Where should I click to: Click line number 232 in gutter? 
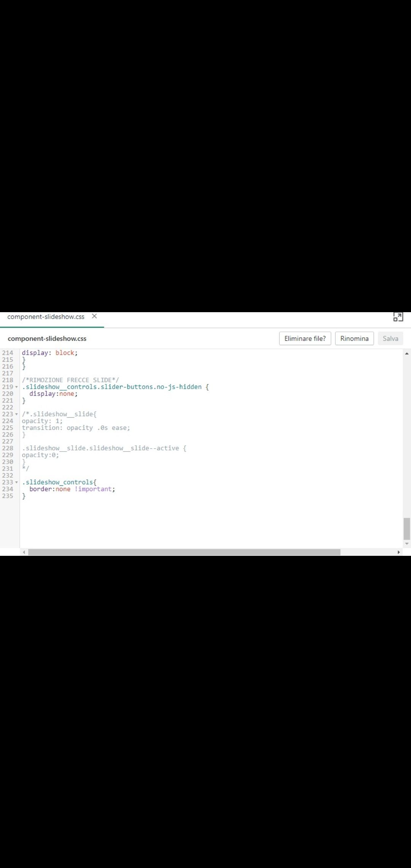8,475
